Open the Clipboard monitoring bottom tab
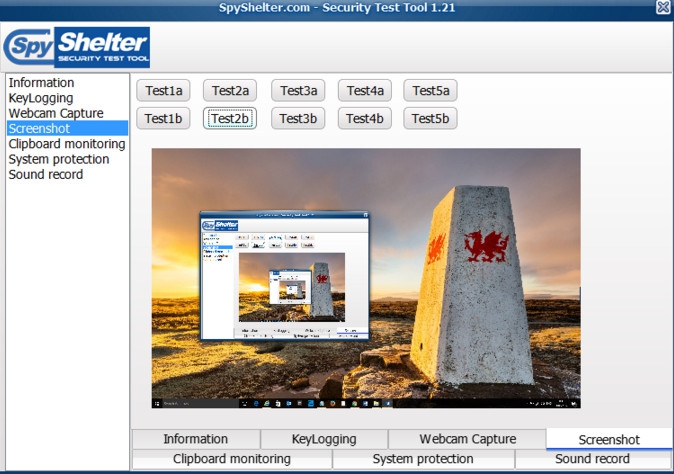The image size is (674, 474). click(232, 459)
